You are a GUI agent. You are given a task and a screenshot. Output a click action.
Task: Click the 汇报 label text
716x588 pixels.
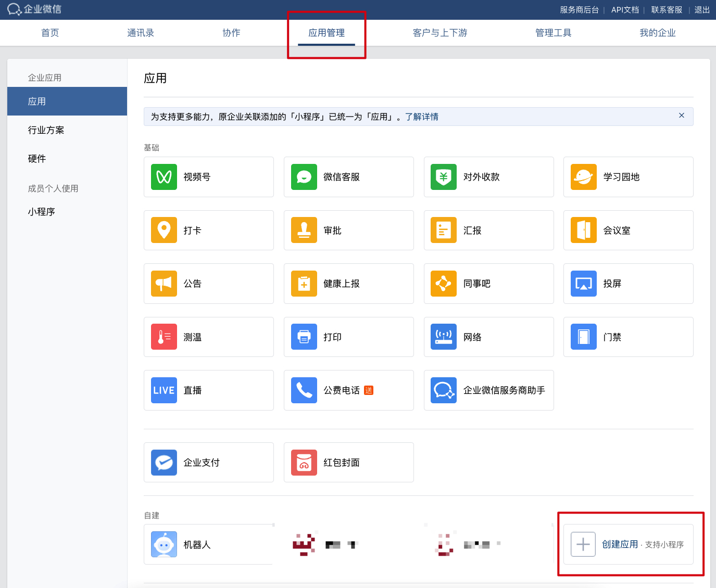(472, 231)
